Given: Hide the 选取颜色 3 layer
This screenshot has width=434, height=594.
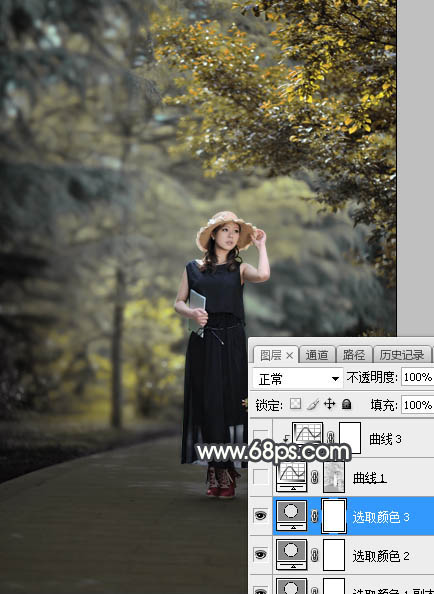Looking at the screenshot, I should click(x=261, y=515).
